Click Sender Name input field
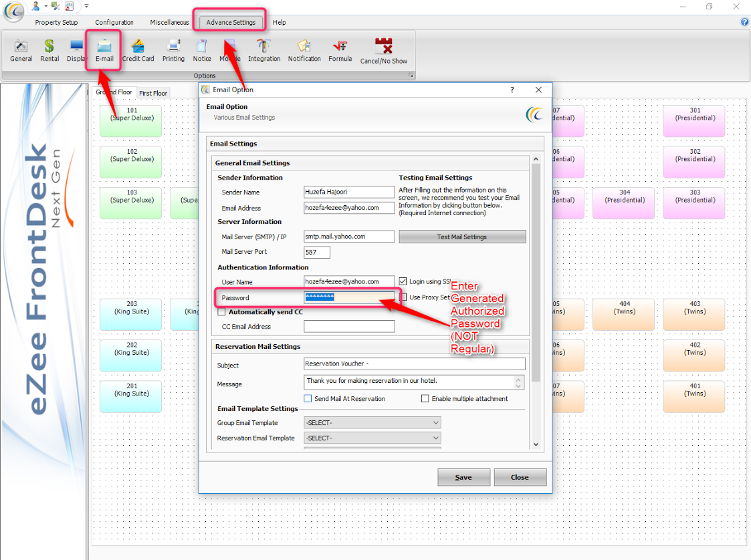 click(348, 192)
